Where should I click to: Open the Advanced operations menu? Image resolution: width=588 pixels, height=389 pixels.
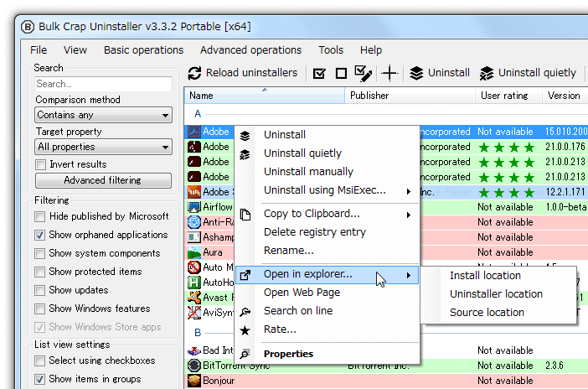click(251, 50)
